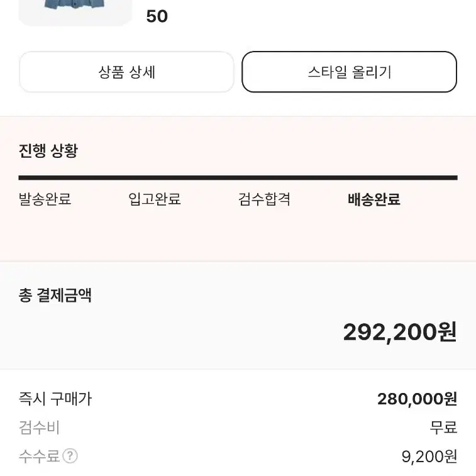The width and height of the screenshot is (476, 476).
Task: Click the 검수비 label
Action: [39, 428]
